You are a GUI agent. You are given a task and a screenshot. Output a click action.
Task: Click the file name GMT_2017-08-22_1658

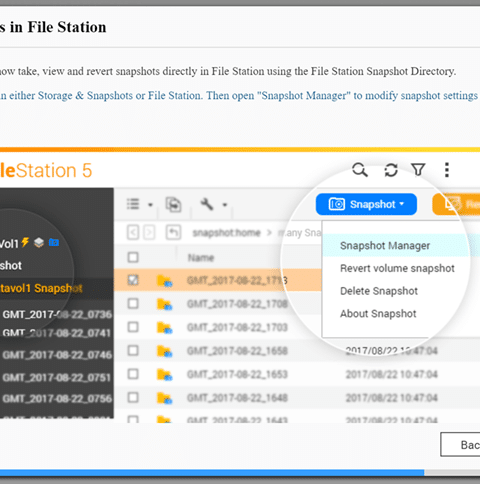pos(237,351)
